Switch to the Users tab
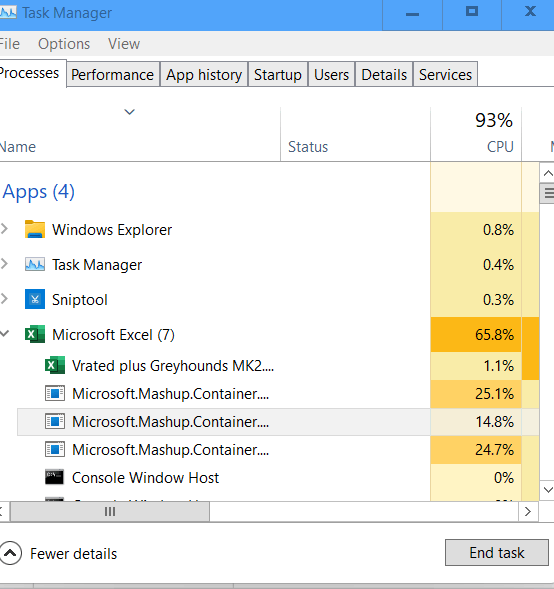This screenshot has width=554, height=589. [331, 75]
